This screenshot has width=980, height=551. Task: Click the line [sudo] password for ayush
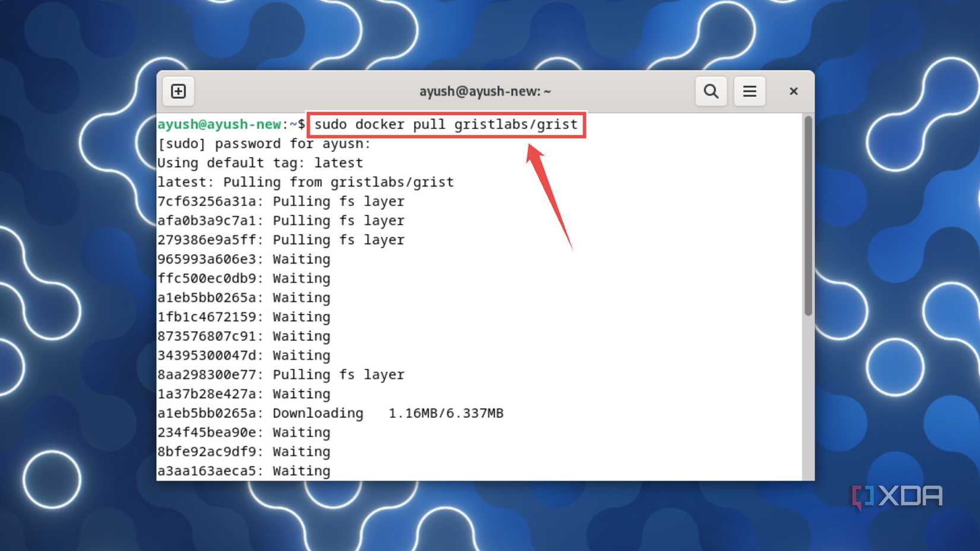tap(264, 144)
